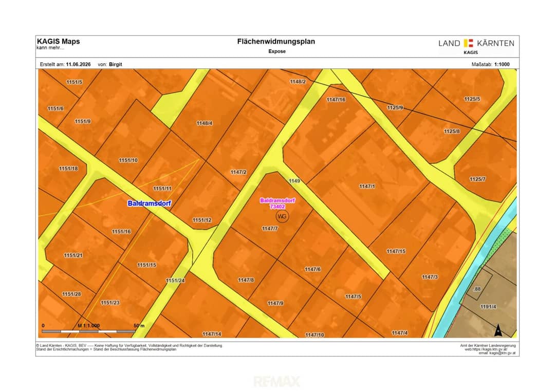Click the Land Kärnten logo emblem
This screenshot has width=555, height=392.
(468, 43)
